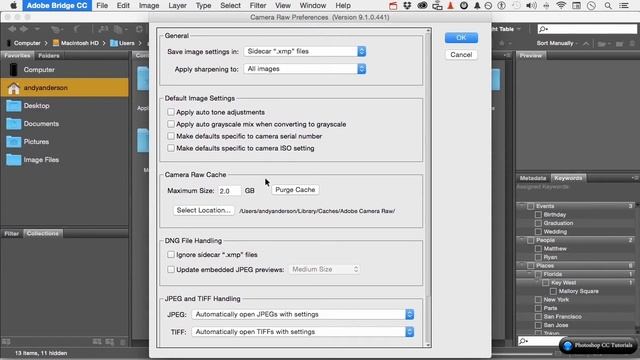This screenshot has height=360, width=640.
Task: Click the Layer menu
Action: tap(178, 6)
